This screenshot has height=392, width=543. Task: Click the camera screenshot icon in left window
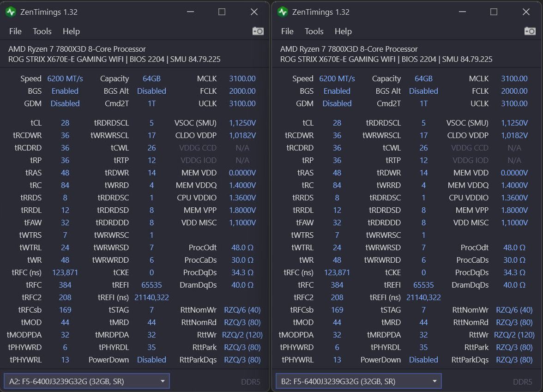point(258,31)
